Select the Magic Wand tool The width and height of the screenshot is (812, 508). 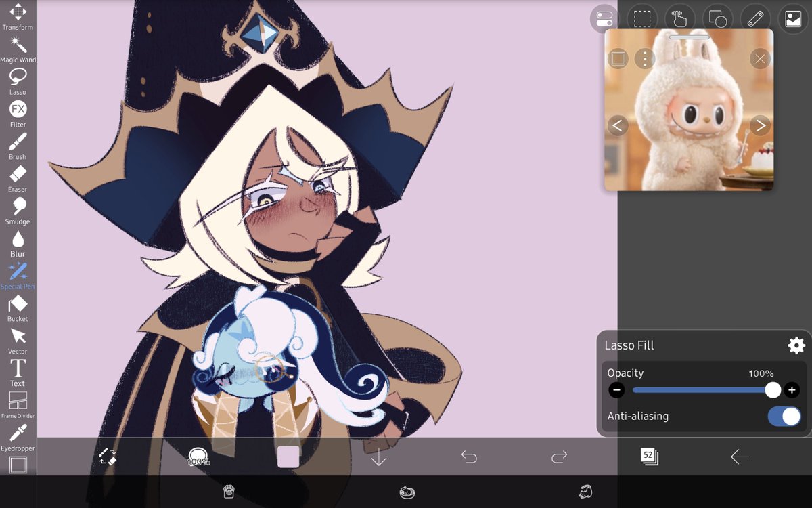click(x=18, y=49)
